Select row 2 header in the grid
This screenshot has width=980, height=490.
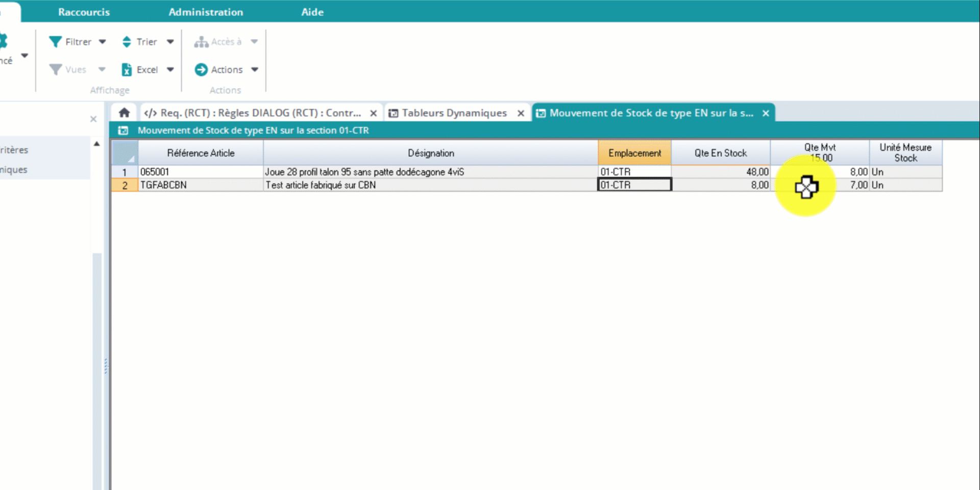[x=125, y=185]
